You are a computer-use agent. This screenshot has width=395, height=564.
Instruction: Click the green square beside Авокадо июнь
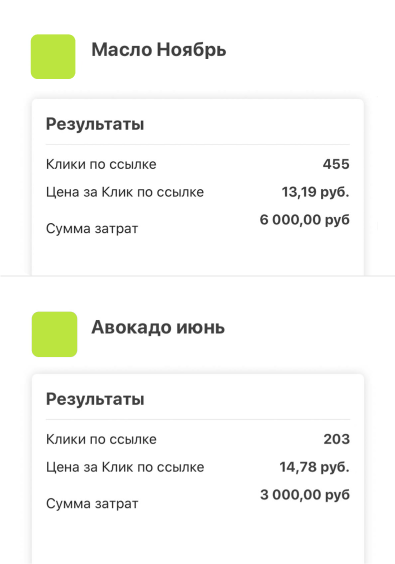pos(54,334)
